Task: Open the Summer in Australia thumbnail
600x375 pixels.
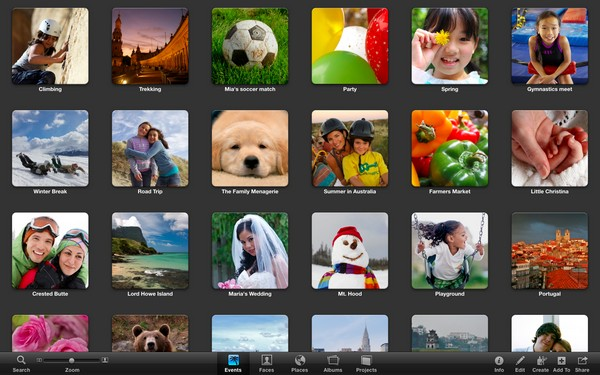Action: coord(350,148)
